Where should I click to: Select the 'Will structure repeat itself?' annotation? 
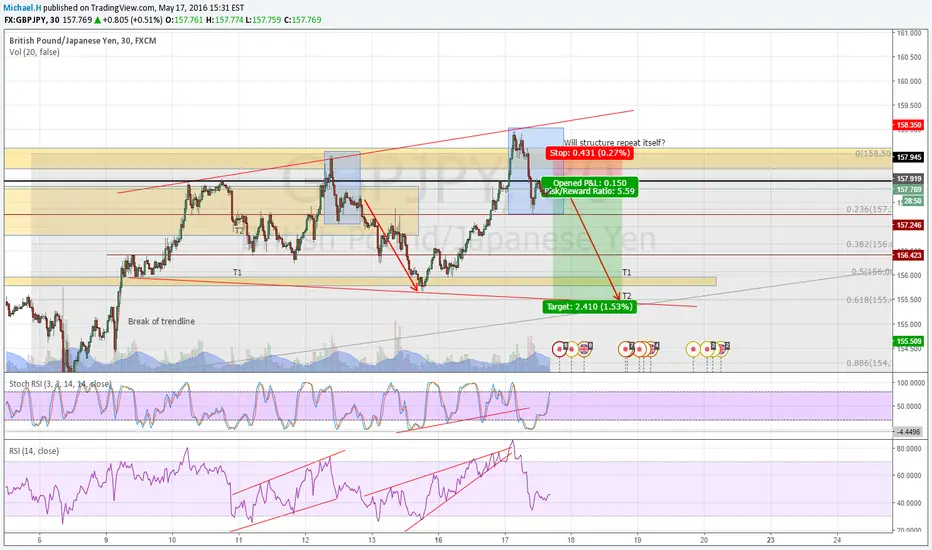(615, 143)
